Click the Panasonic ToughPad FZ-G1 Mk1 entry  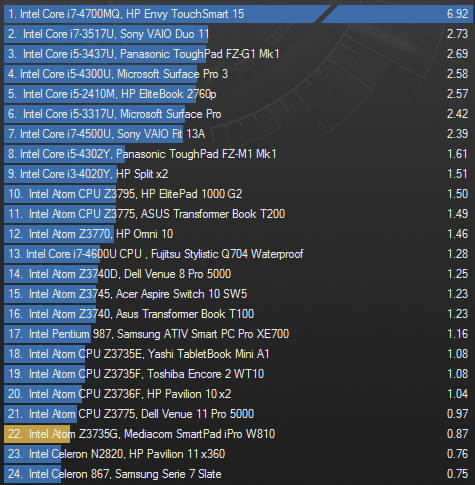click(x=238, y=54)
